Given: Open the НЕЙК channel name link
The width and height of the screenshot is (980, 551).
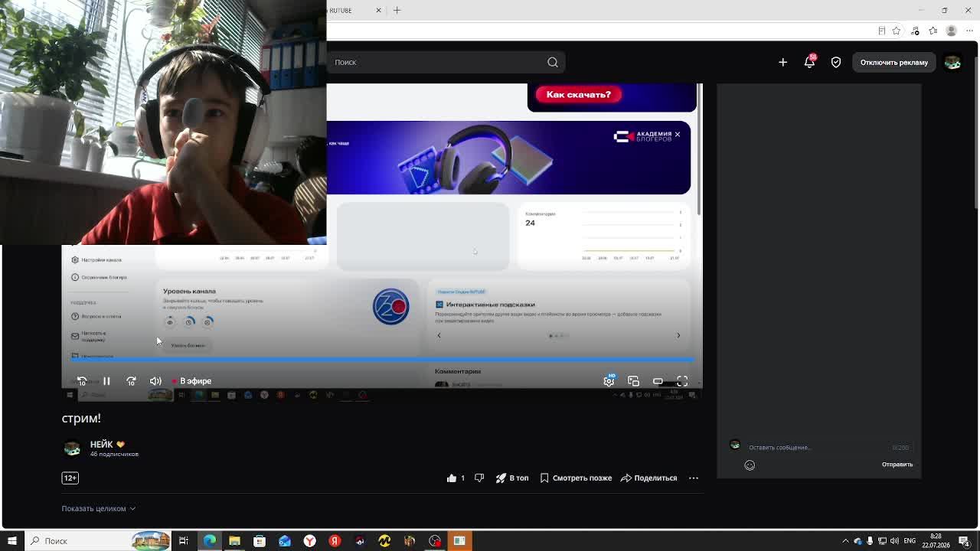Looking at the screenshot, I should 101,444.
